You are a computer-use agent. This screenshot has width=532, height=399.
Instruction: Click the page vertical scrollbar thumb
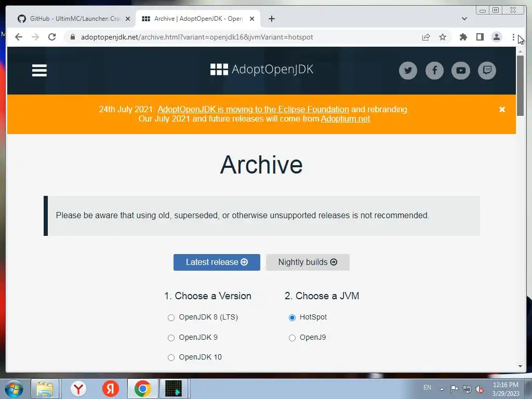(x=520, y=86)
